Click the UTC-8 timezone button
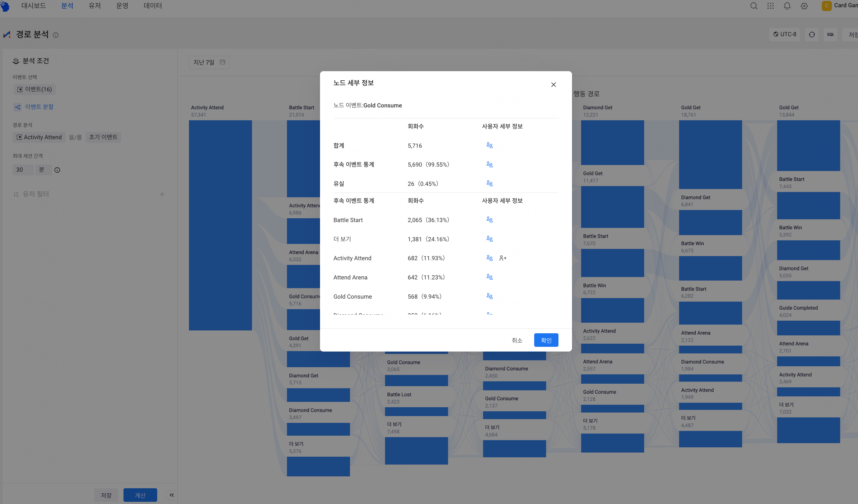The image size is (858, 504). pyautogui.click(x=785, y=34)
